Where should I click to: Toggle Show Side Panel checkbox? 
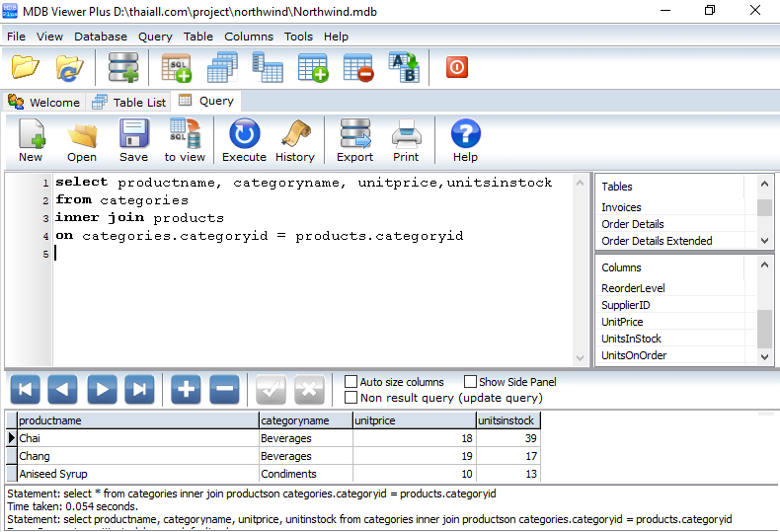pos(469,382)
